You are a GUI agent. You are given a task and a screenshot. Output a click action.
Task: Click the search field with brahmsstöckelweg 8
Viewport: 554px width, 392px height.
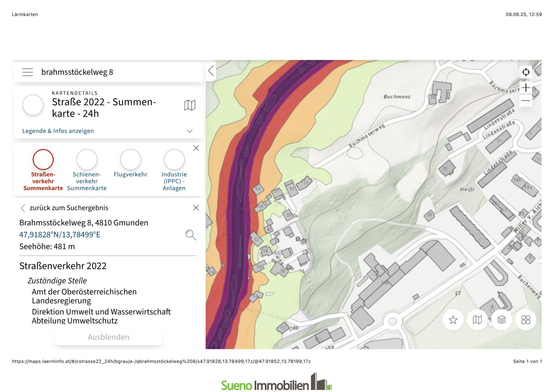[x=116, y=72]
